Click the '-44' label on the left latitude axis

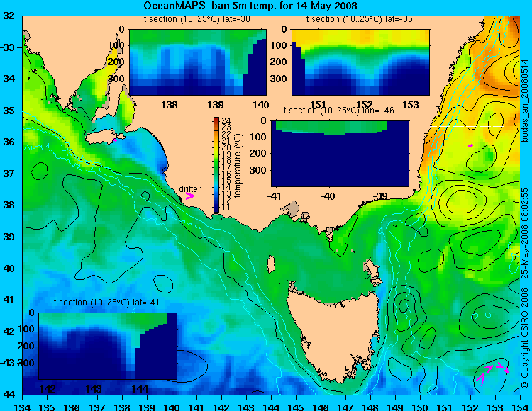7,395
